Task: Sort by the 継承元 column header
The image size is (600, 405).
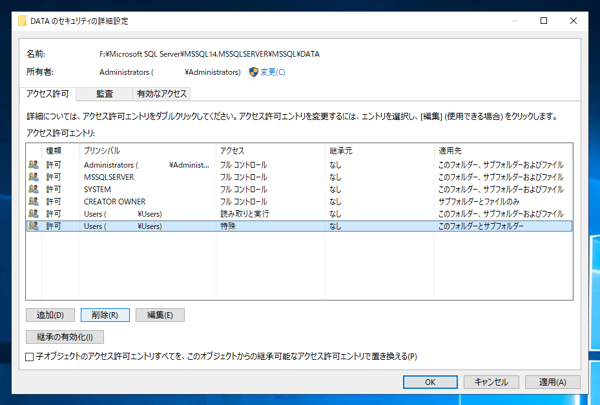Action: pos(380,150)
